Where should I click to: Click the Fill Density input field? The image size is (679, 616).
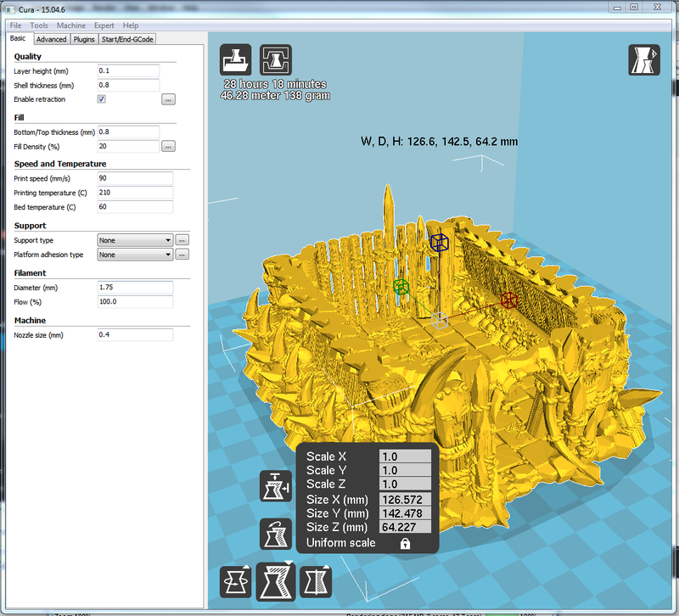[128, 146]
